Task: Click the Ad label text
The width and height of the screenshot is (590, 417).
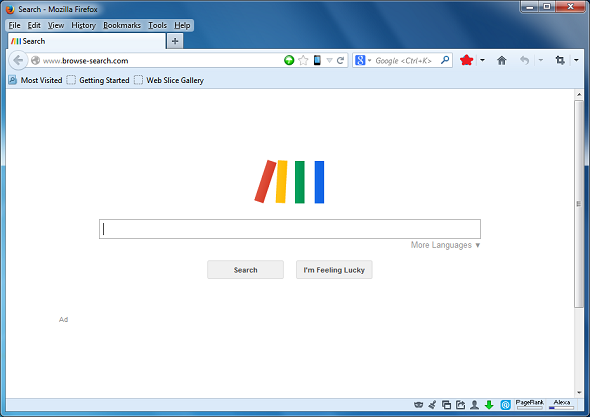Action: pos(64,320)
